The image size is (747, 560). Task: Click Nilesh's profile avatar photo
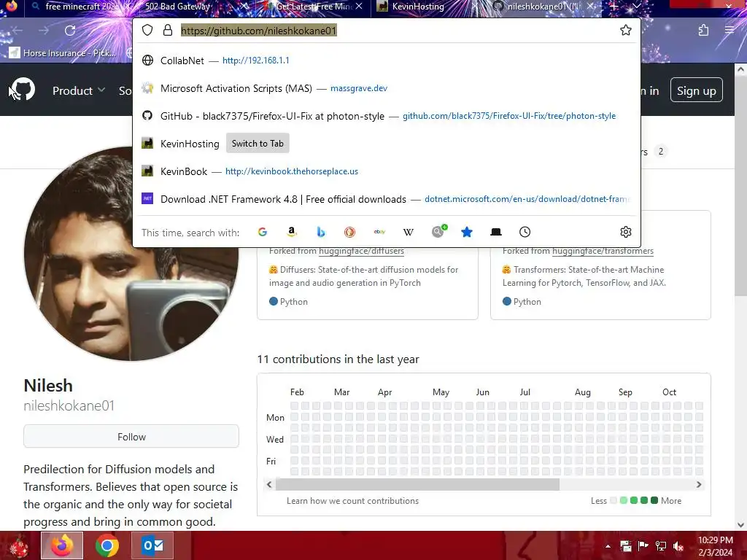click(x=131, y=254)
